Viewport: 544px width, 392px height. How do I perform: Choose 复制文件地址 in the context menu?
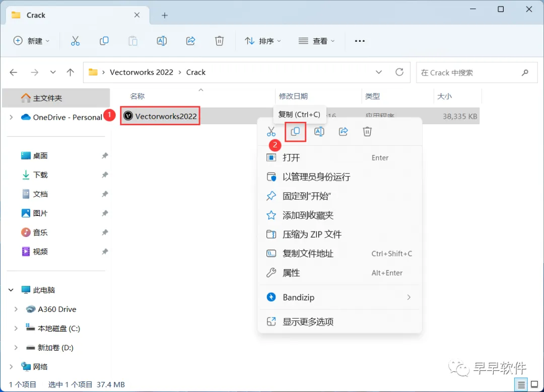(339, 254)
